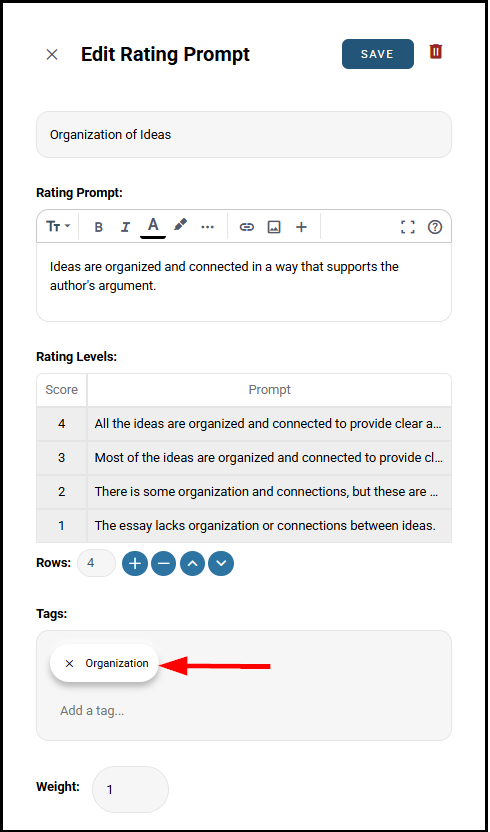Screen dimensions: 490x832
Task: Remove the Organization tag
Action: coord(69,663)
